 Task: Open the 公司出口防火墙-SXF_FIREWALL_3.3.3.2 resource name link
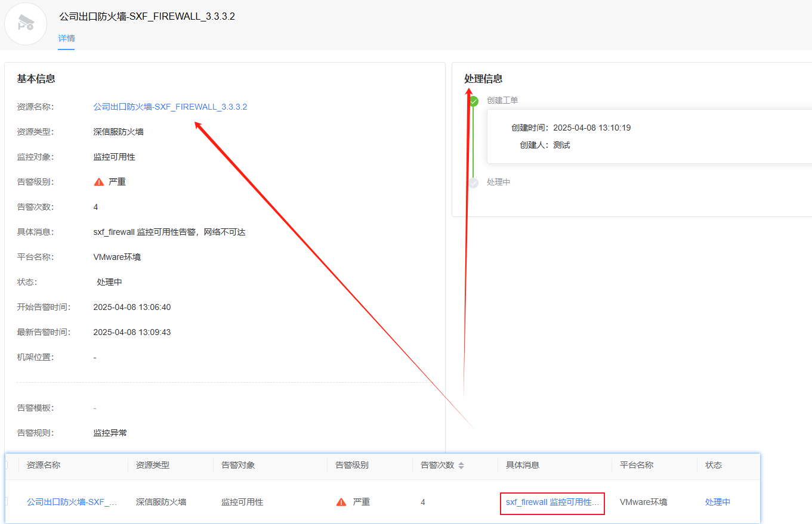pos(170,107)
